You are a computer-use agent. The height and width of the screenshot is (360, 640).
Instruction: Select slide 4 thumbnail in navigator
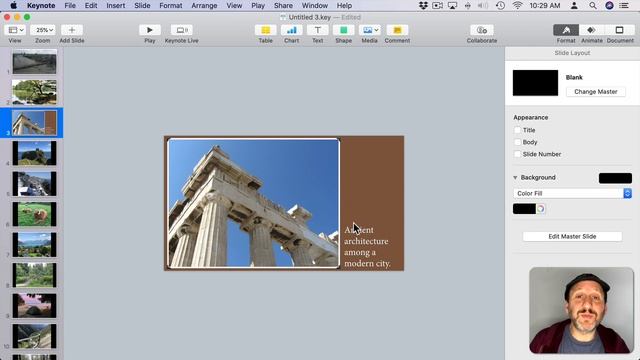tap(34, 153)
